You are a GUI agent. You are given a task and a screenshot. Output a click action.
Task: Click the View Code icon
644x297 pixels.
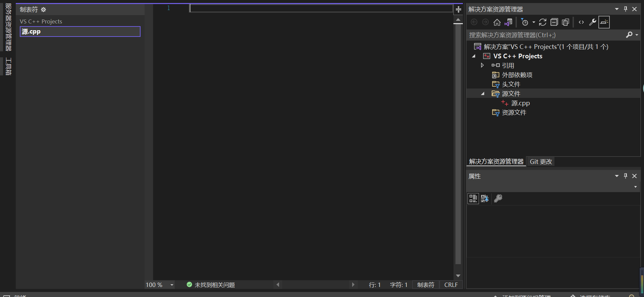(x=581, y=22)
